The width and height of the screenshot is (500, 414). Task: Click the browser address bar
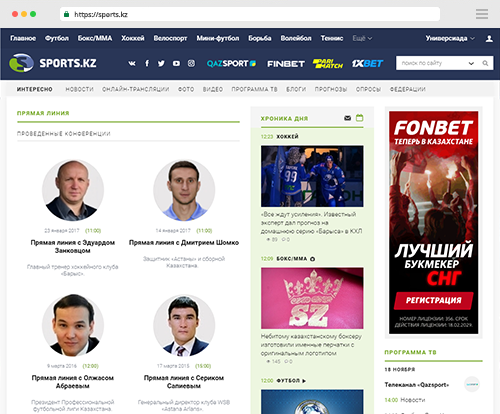click(x=250, y=14)
